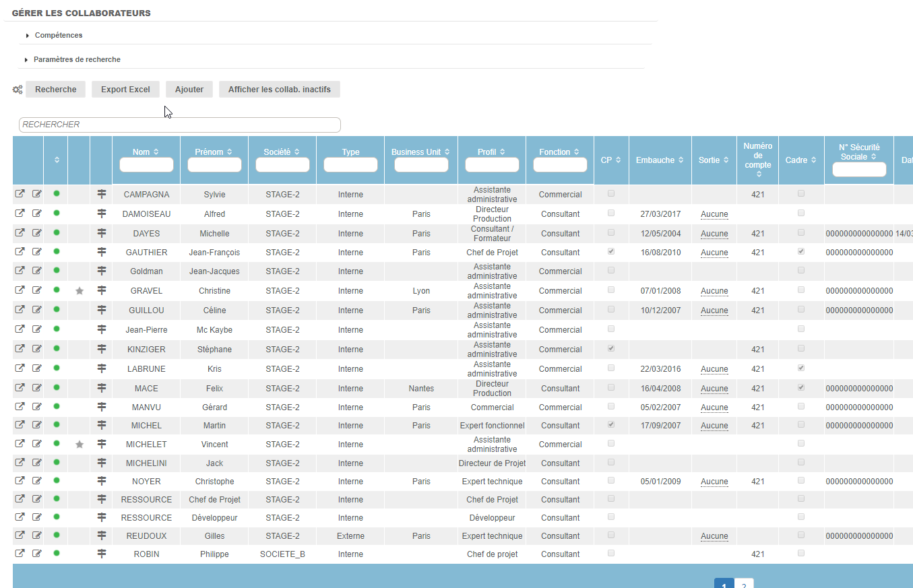Open the CAMPAGNA row external link icon
Viewport: 913px width, 588px height.
[x=20, y=194]
